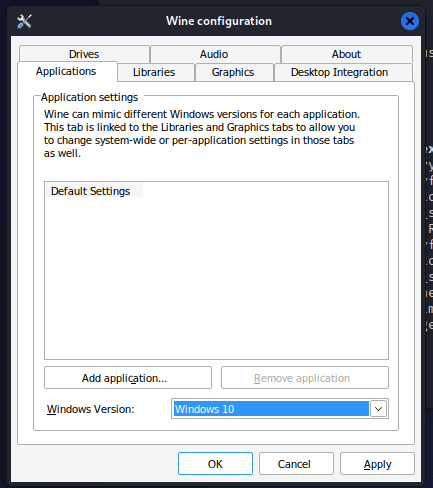The width and height of the screenshot is (433, 488).
Task: Apply the configuration changes
Action: (x=377, y=464)
